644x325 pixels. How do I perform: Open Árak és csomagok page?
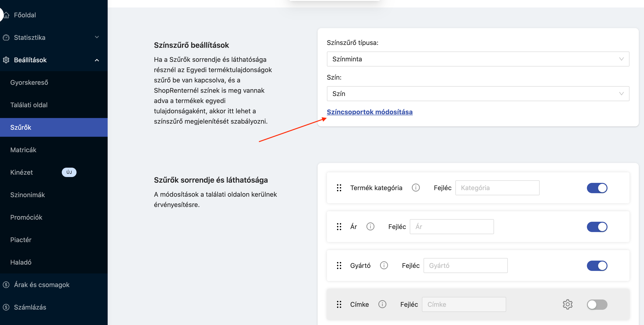pos(41,285)
